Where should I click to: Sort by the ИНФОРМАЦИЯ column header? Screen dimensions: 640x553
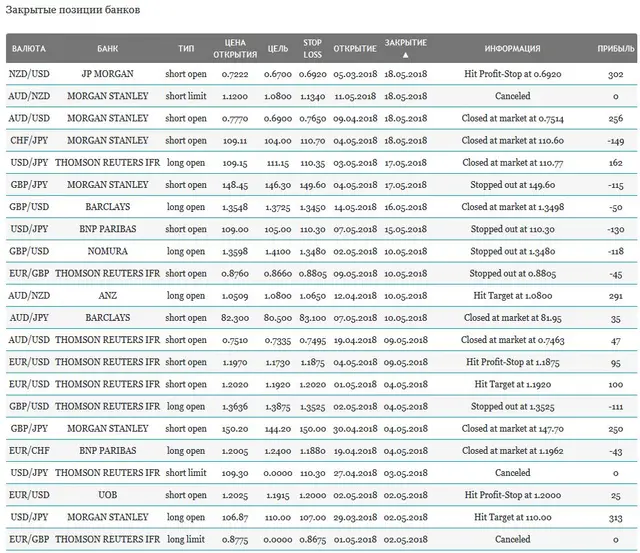[x=512, y=49]
